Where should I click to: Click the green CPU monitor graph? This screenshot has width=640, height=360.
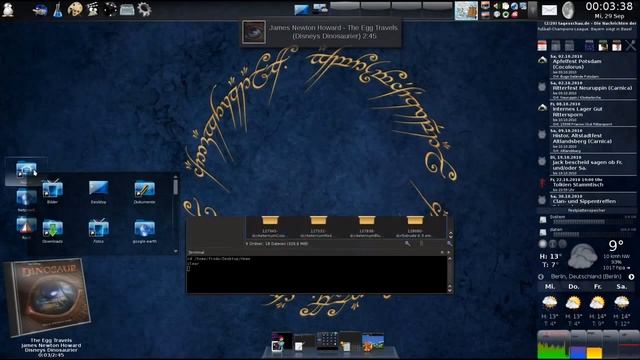tap(553, 345)
